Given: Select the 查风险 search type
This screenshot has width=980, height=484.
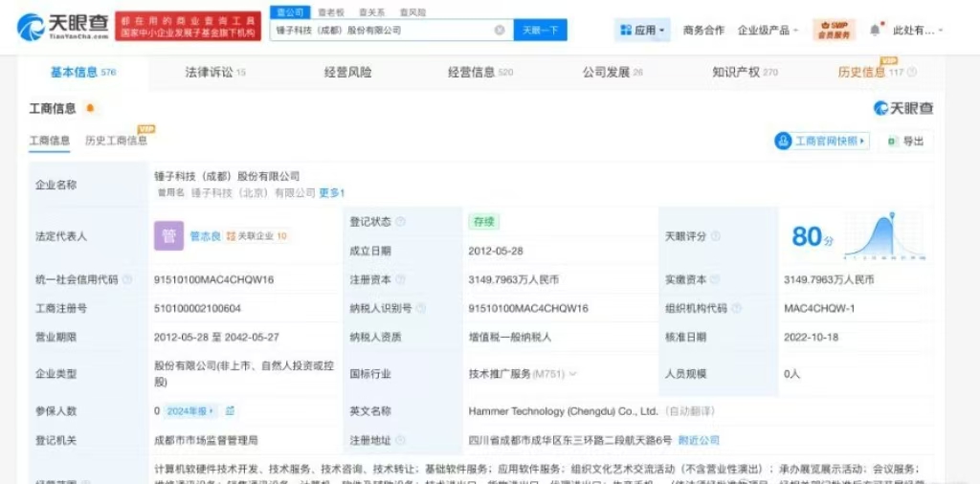Looking at the screenshot, I should coord(412,12).
